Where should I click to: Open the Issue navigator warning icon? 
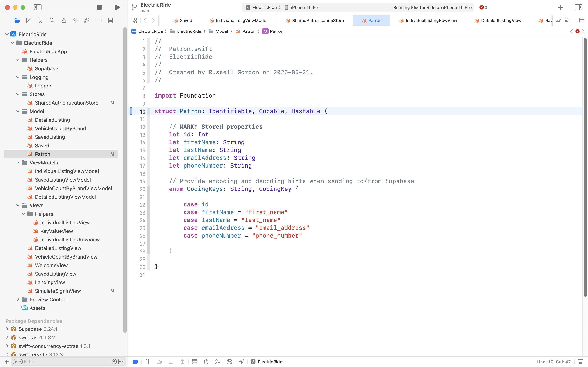click(x=64, y=20)
